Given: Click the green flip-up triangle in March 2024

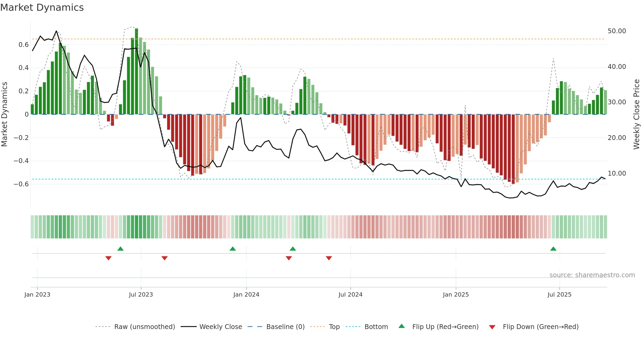Looking at the screenshot, I should point(293,249).
